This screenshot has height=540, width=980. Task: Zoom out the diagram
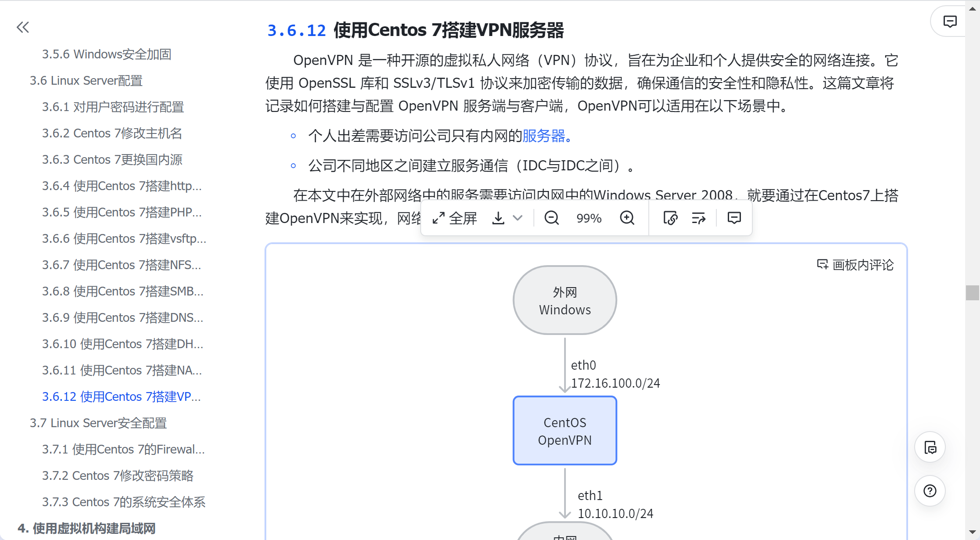point(551,218)
